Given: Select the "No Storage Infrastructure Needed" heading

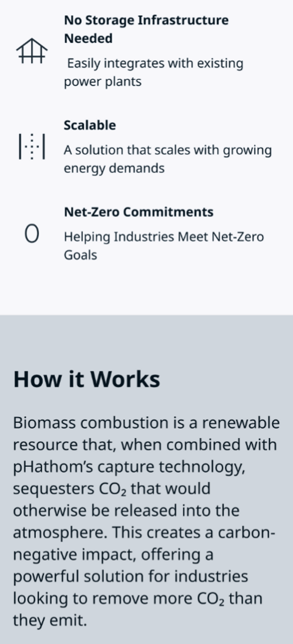Looking at the screenshot, I should click(x=146, y=29).
